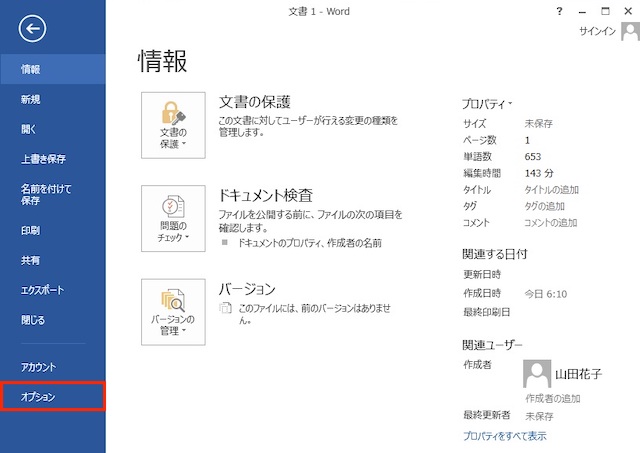The height and width of the screenshot is (453, 640).
Task: Click the 関連ユーザー heading
Action: pos(492,345)
